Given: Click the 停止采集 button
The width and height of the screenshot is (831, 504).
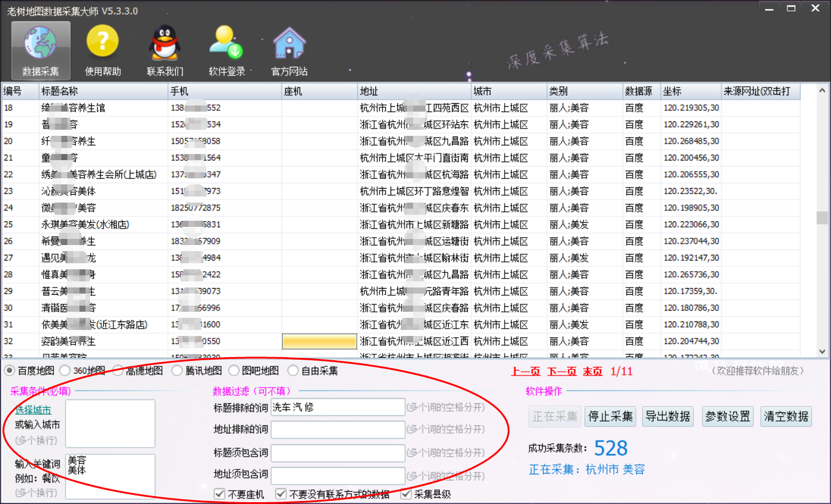Looking at the screenshot, I should (x=611, y=417).
